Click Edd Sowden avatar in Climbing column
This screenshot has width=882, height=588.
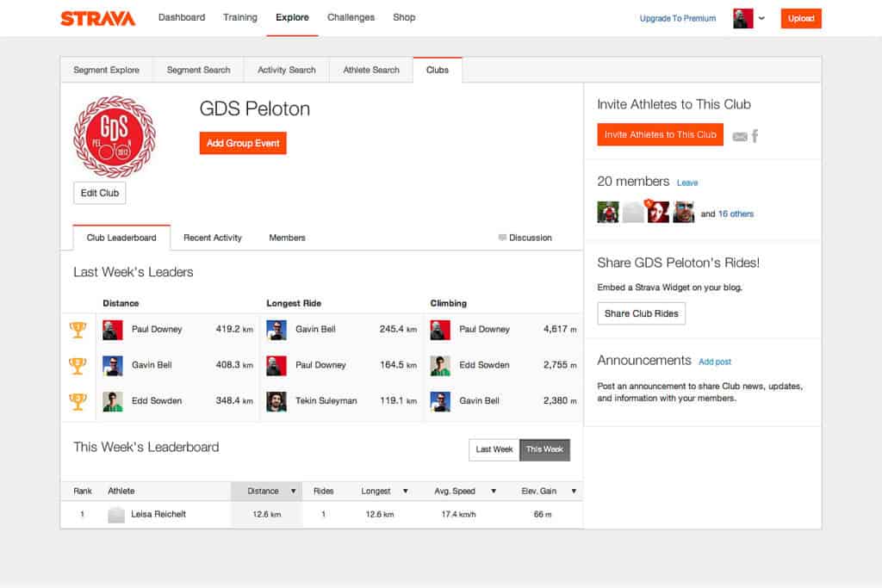click(440, 366)
